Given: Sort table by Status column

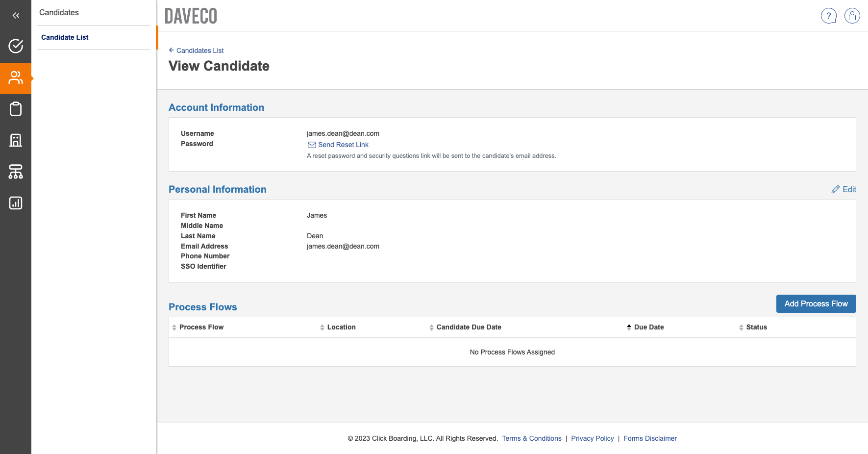Looking at the screenshot, I should (x=756, y=327).
